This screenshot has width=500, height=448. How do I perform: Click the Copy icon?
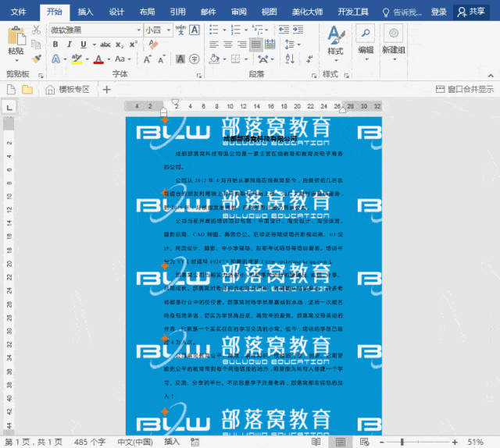(x=37, y=44)
